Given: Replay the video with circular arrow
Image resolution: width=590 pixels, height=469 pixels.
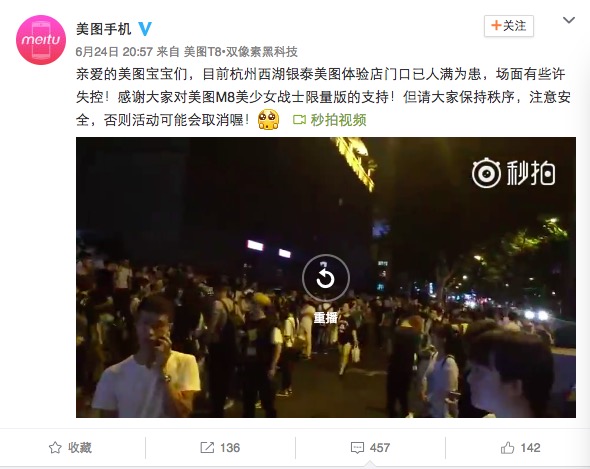Looking at the screenshot, I should click(x=326, y=278).
